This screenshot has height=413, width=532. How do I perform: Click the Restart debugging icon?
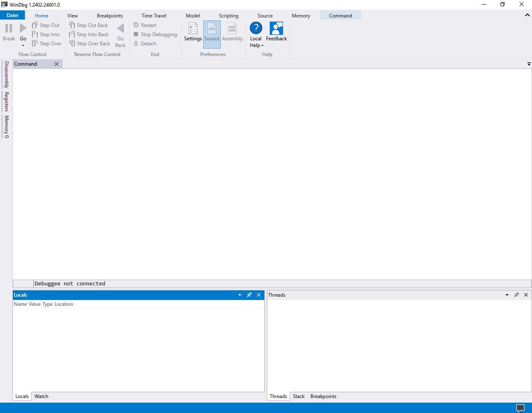click(x=136, y=25)
